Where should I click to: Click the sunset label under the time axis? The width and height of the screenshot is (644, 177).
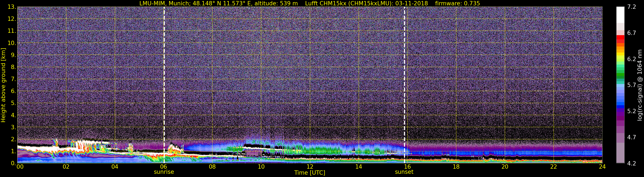(x=404, y=172)
